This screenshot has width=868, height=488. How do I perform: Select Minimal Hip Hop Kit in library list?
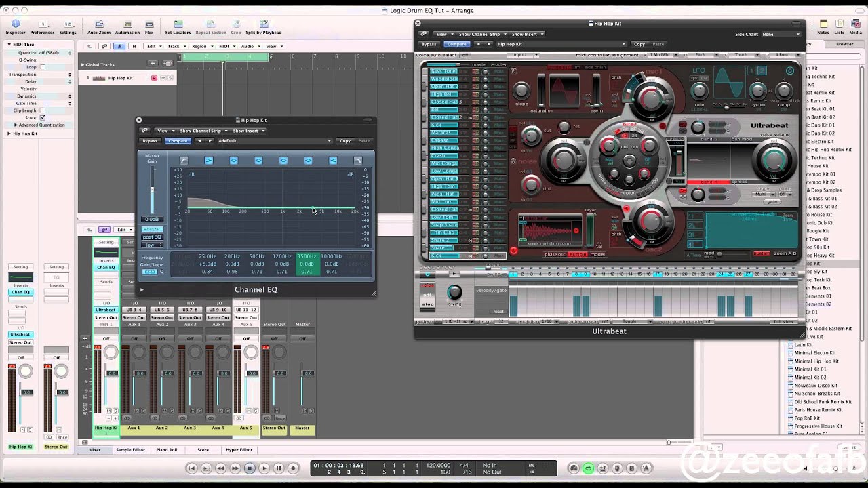point(816,361)
